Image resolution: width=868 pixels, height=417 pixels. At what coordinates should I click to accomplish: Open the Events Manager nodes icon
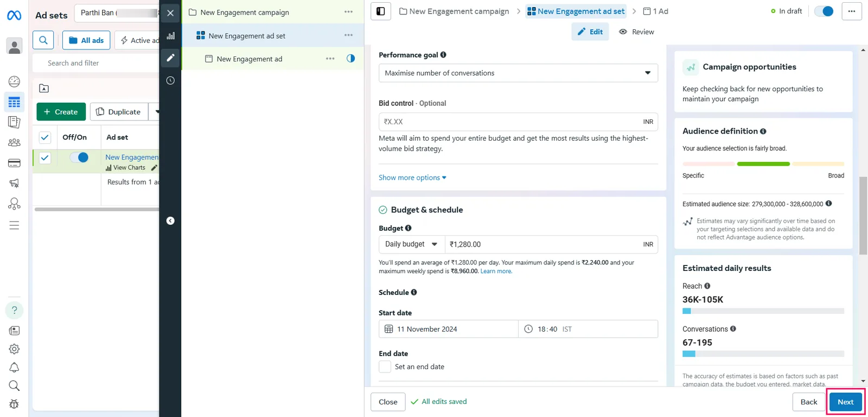pos(14,204)
